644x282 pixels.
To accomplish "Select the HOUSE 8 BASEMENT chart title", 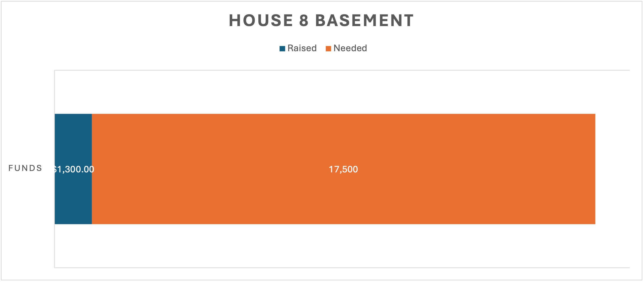I will tap(322, 21).
